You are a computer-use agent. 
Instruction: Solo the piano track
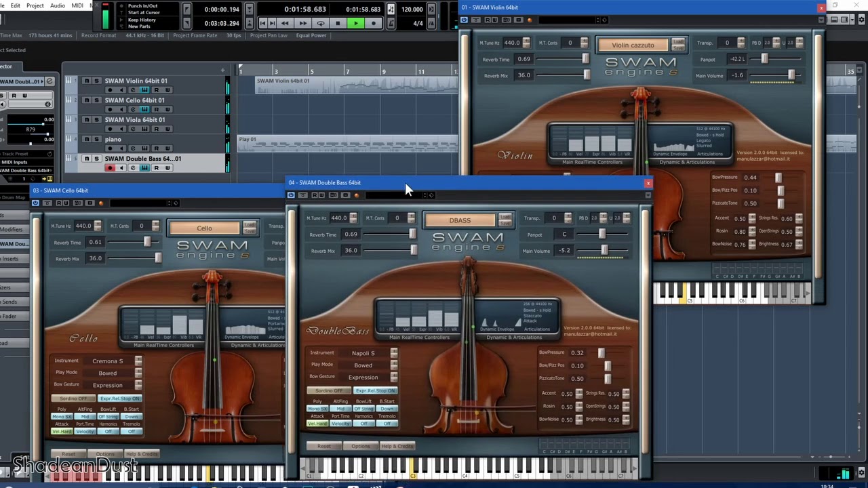(96, 139)
